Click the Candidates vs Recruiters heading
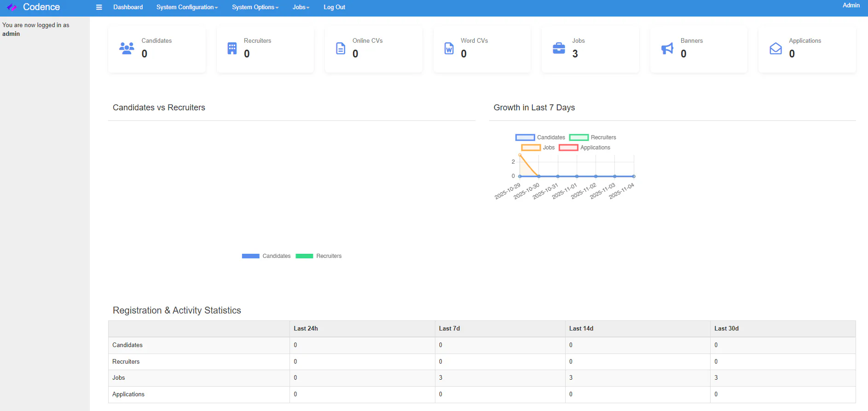868x411 pixels. (x=159, y=108)
